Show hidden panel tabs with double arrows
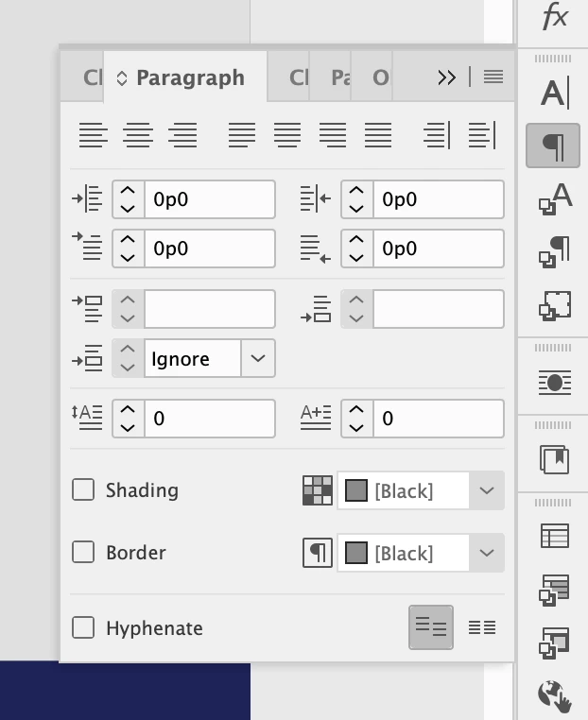The image size is (588, 720). click(447, 78)
